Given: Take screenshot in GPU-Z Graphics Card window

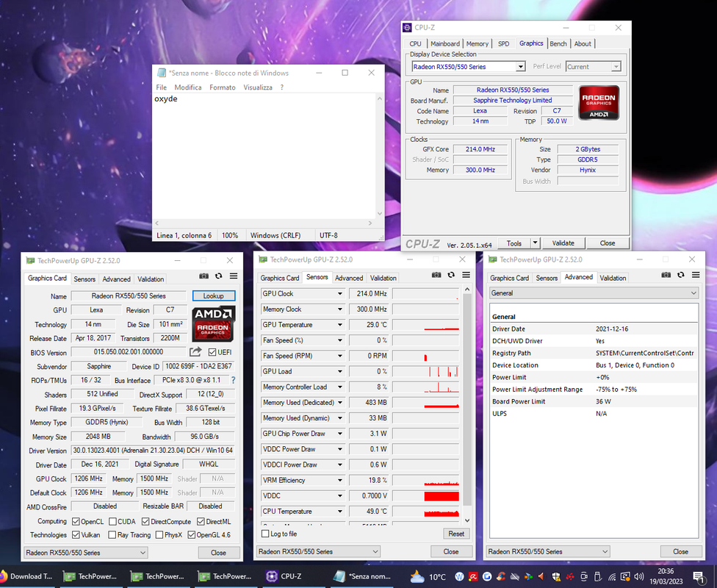Looking at the screenshot, I should (x=204, y=276).
